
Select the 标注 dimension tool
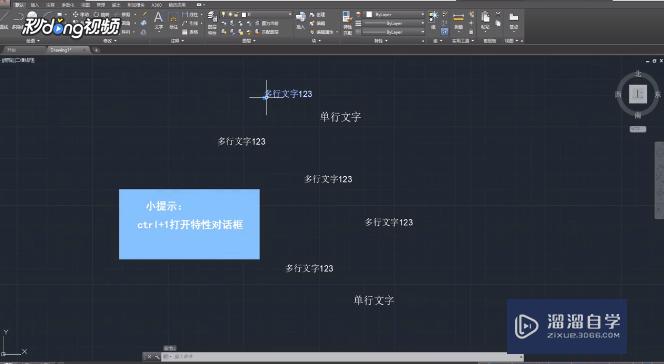point(173,22)
